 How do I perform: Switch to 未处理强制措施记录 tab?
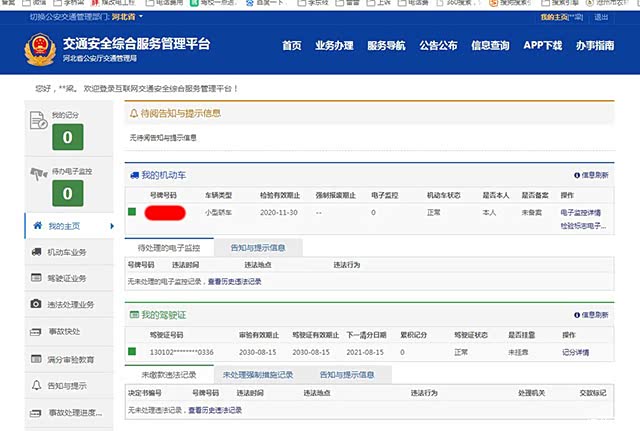[x=258, y=375]
